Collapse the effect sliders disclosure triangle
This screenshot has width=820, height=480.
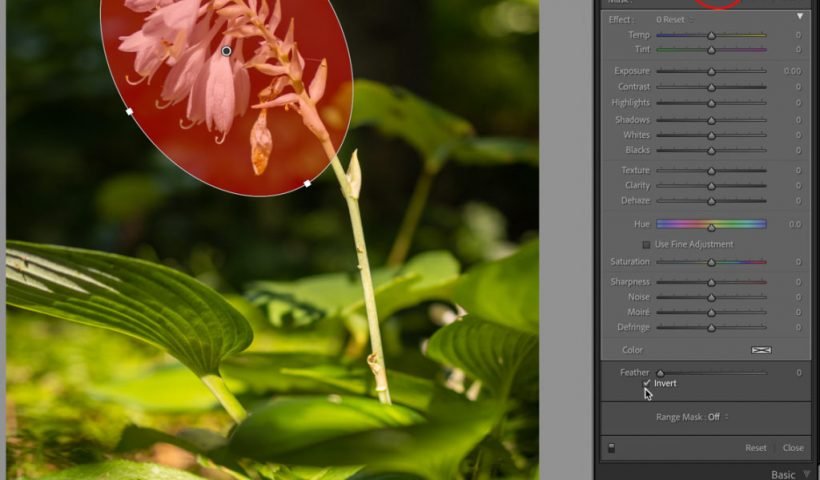tap(800, 17)
